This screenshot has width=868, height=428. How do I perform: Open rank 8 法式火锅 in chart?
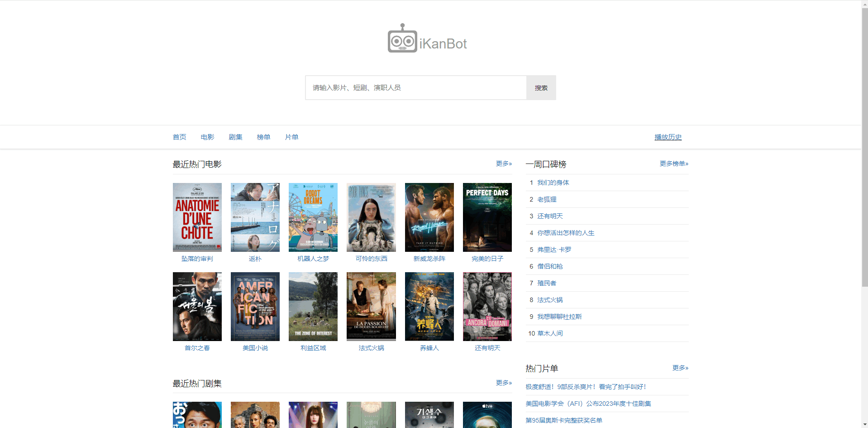pos(550,300)
